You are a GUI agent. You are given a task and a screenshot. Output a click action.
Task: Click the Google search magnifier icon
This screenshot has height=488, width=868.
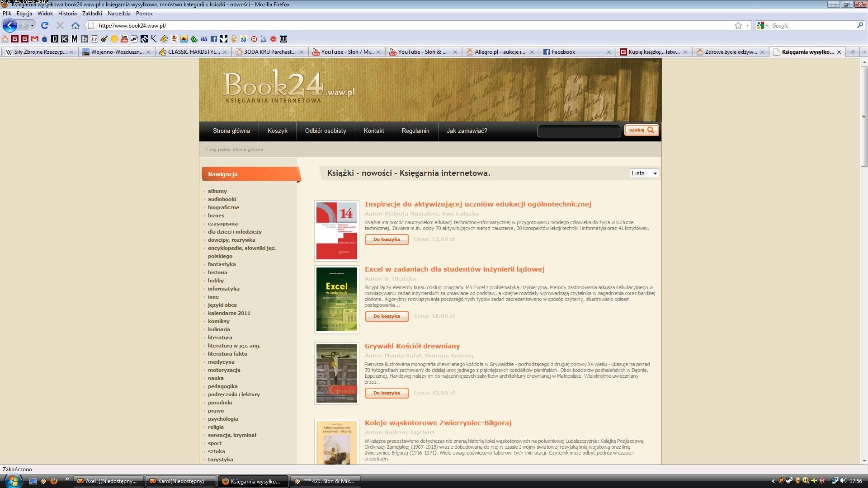tap(860, 25)
